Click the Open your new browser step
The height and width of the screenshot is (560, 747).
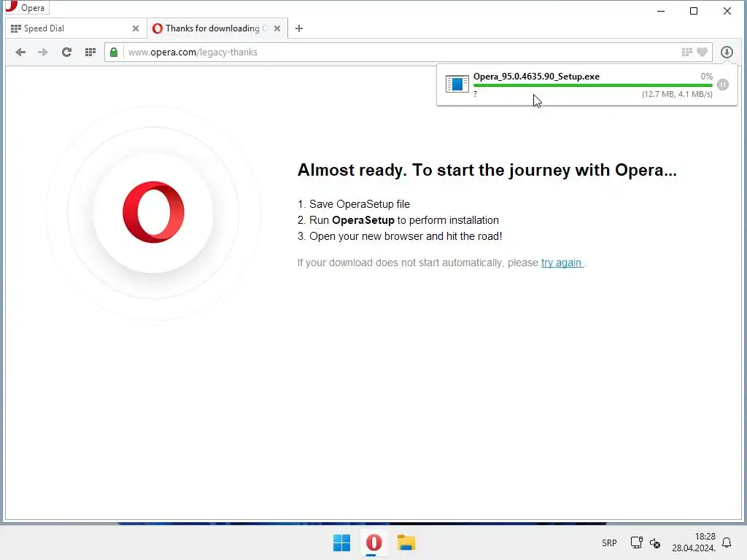tap(400, 236)
